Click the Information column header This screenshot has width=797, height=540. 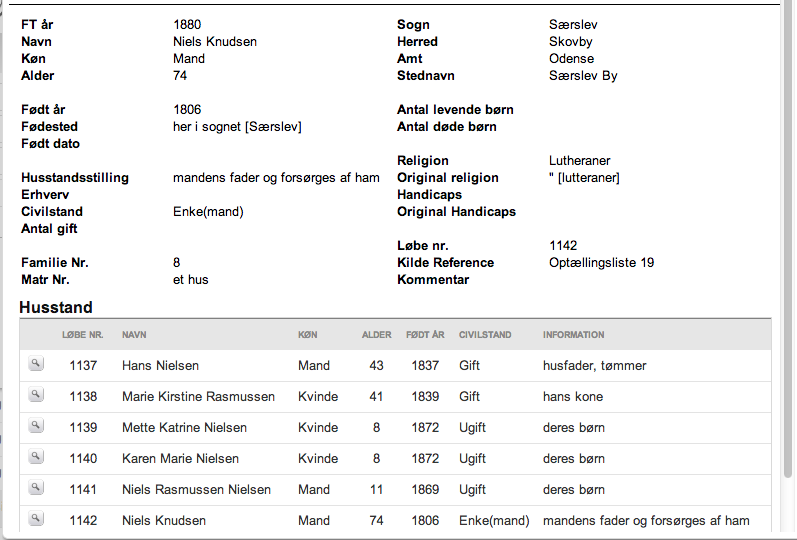tap(573, 335)
